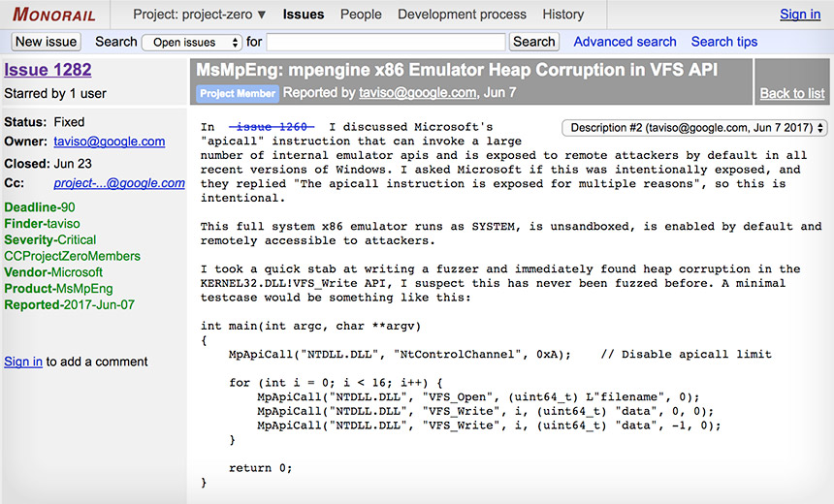
Task: Focus the issue search text field
Action: [386, 42]
